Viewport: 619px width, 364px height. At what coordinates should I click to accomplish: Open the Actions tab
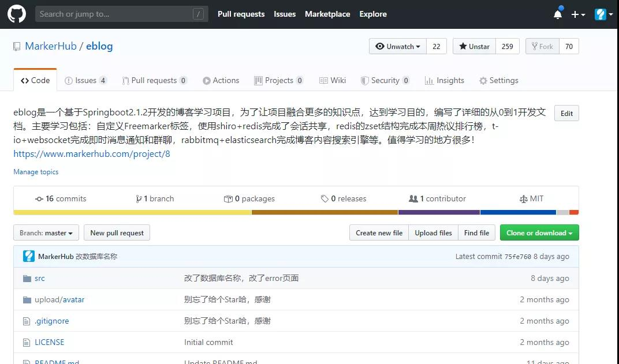coord(221,80)
